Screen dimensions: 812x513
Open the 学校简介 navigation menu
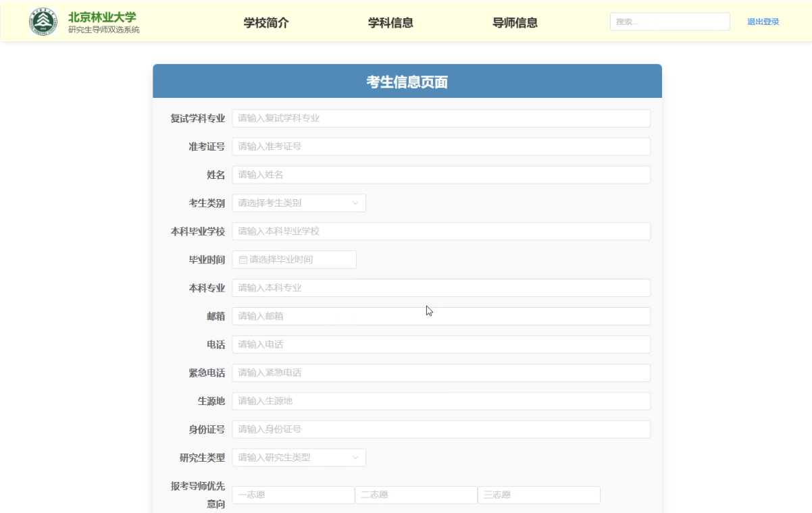tap(266, 23)
